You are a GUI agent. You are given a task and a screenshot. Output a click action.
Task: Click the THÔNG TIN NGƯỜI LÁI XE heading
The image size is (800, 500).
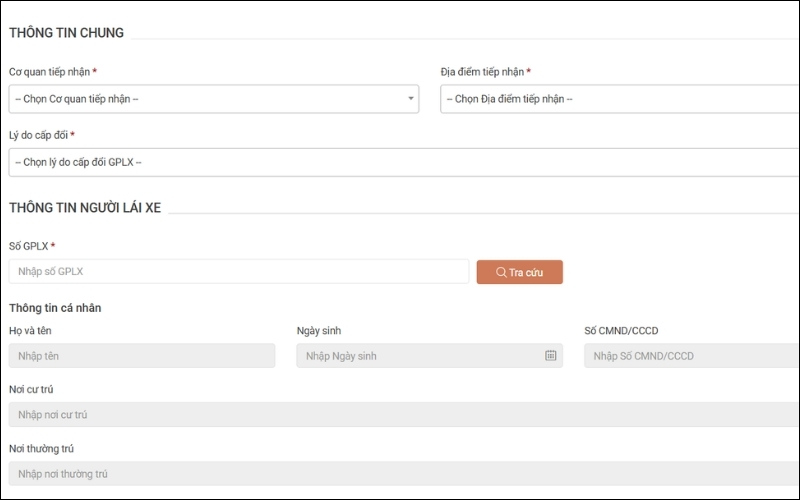coord(85,208)
